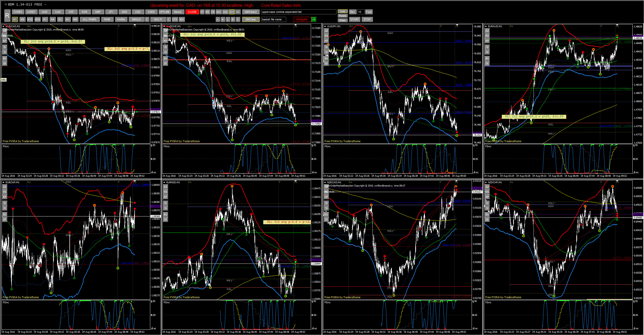Click the red CLOSE button

[192, 12]
